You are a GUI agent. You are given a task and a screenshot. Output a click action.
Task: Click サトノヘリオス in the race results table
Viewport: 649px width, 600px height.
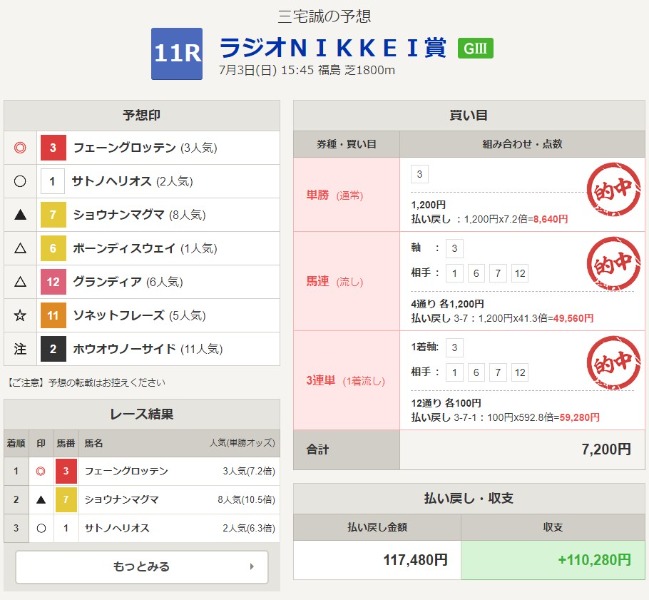[x=117, y=528]
